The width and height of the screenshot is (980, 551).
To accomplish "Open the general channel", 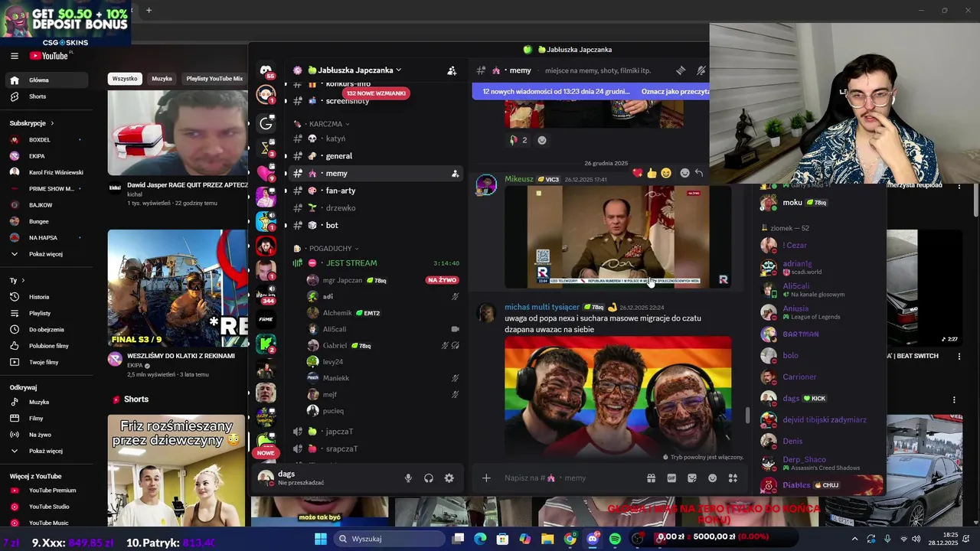I will 375,156.
